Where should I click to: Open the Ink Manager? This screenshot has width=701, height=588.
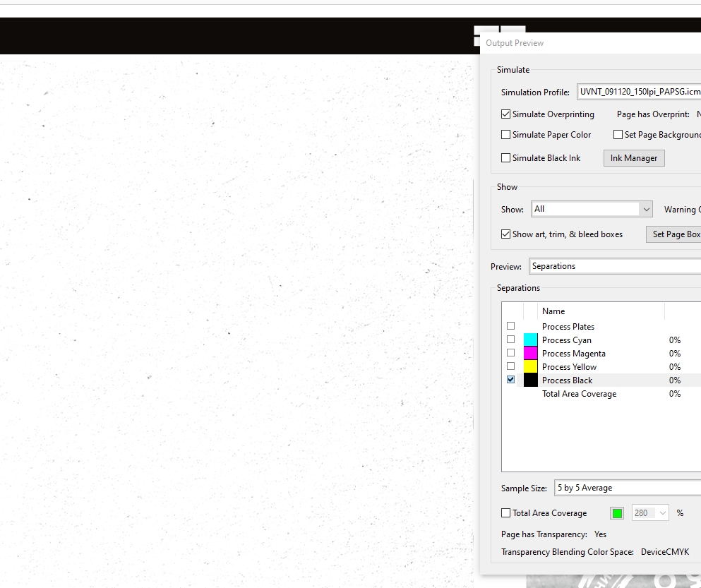634,158
